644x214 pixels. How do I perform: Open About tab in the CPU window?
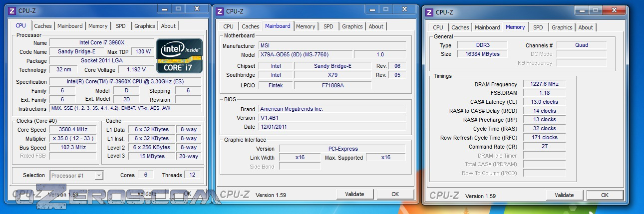(x=168, y=26)
